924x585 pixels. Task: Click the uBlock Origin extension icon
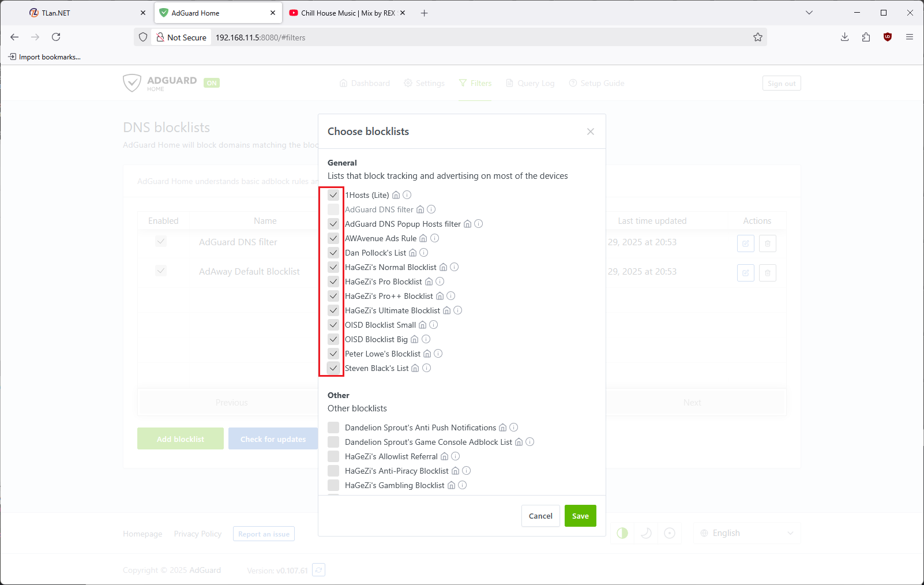click(888, 37)
